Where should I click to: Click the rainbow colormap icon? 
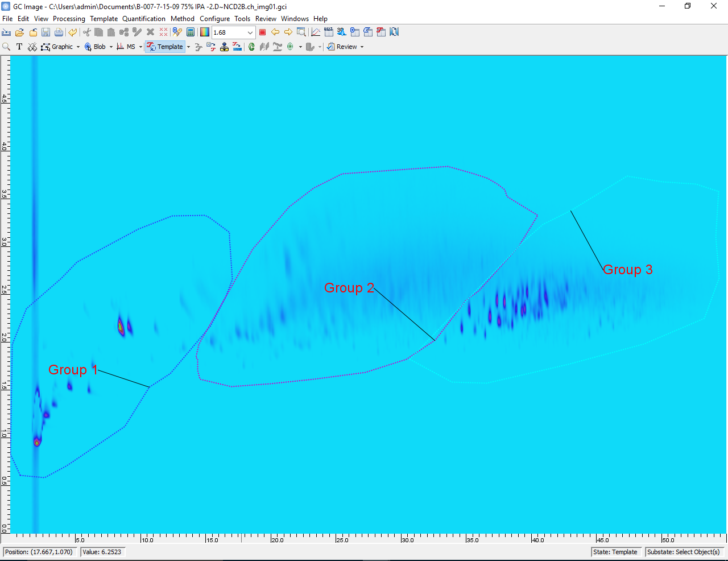coord(205,32)
